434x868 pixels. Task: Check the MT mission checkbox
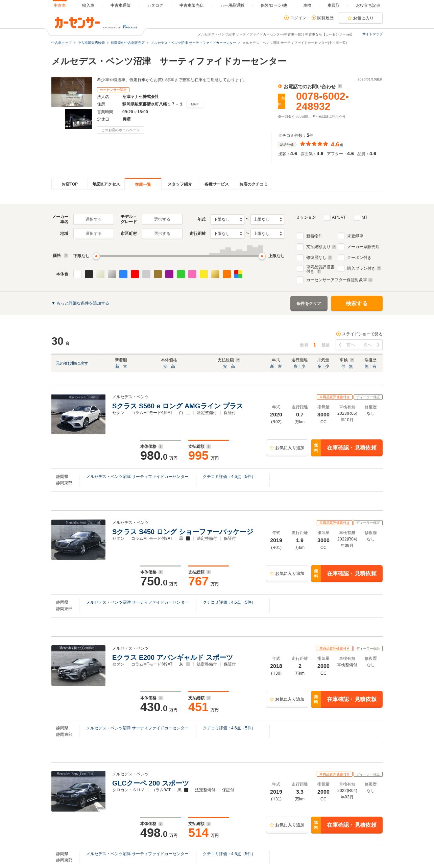click(357, 217)
